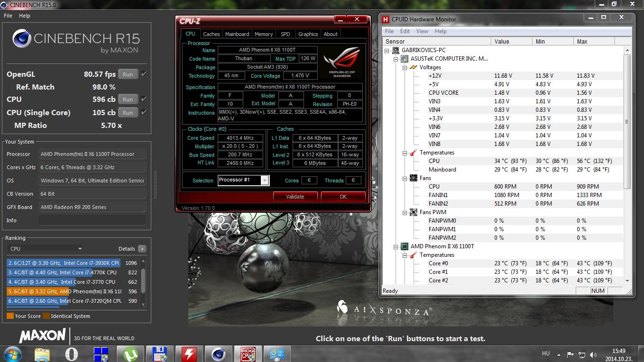Switch to CPU-Z Caches tab
The width and height of the screenshot is (644, 362).
211,34
